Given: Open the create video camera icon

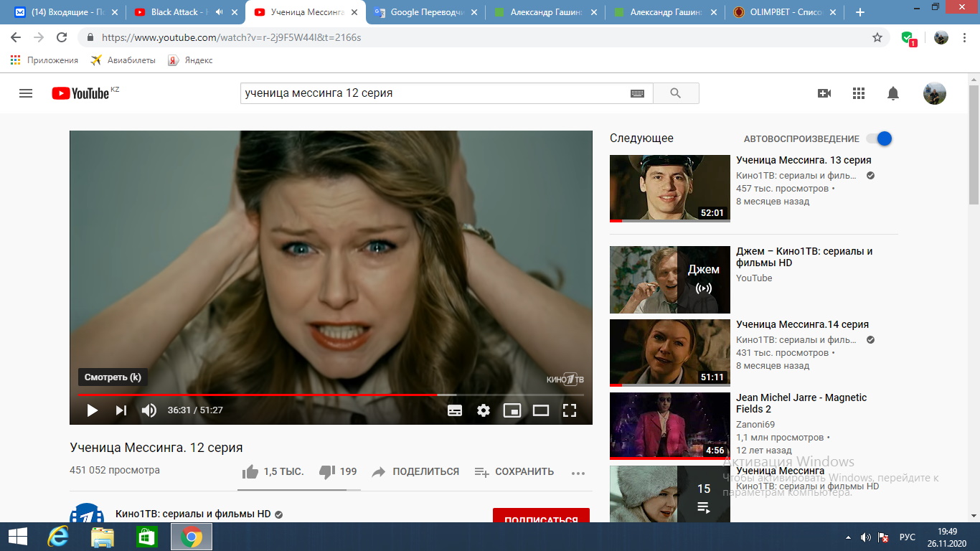Looking at the screenshot, I should point(824,93).
